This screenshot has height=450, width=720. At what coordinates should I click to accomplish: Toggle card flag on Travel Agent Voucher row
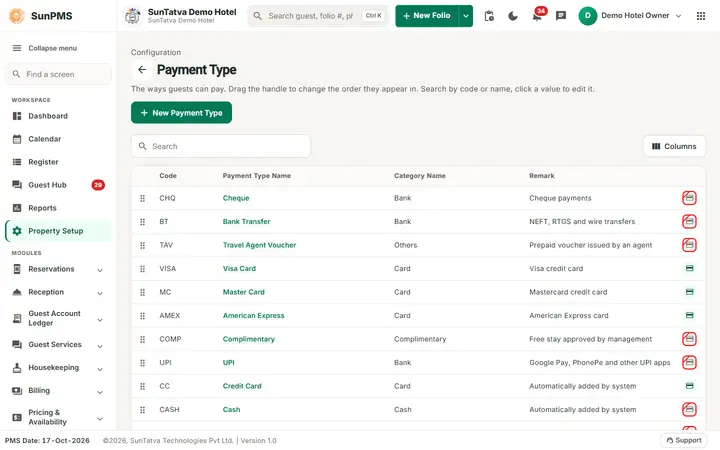pos(689,245)
